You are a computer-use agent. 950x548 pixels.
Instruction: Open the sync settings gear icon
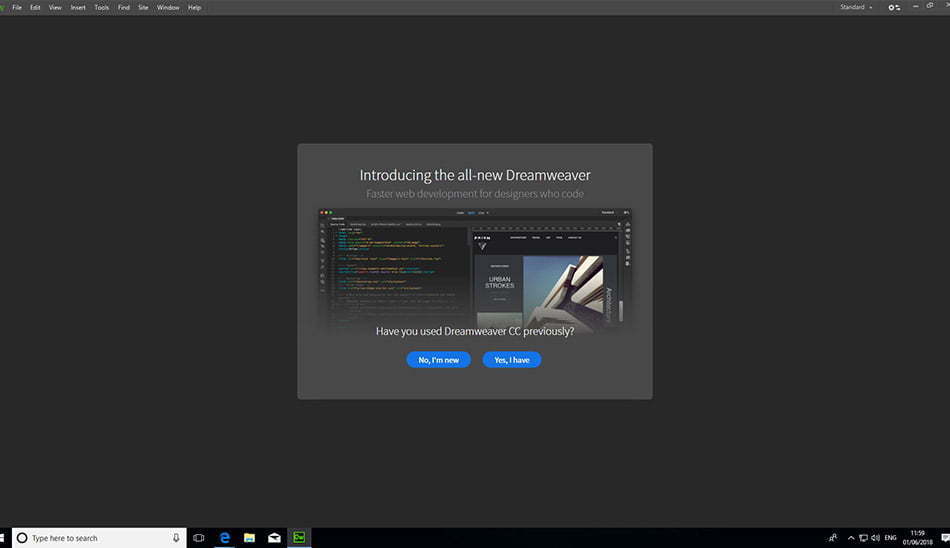[894, 7]
